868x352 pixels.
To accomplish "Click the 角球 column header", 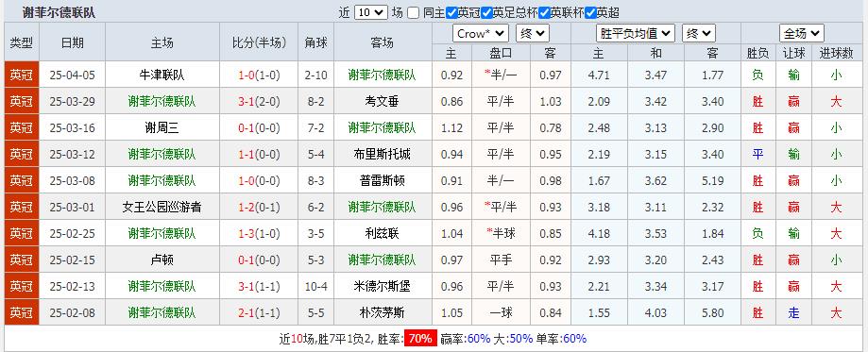I will click(316, 42).
